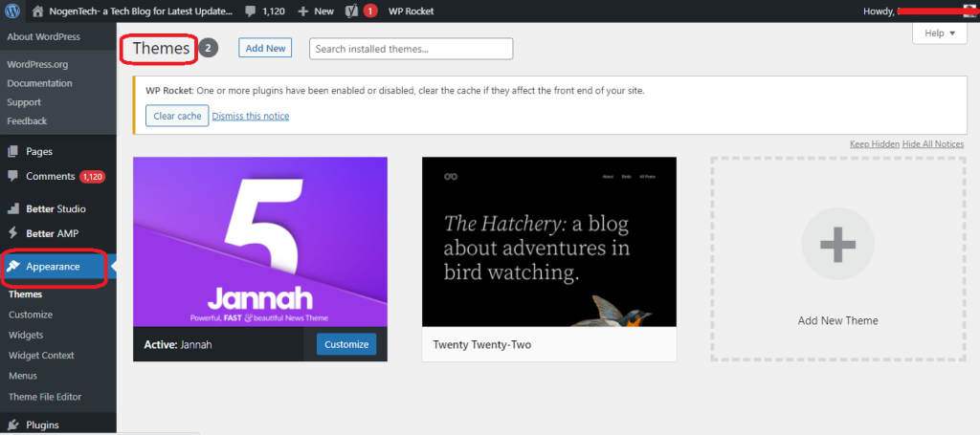Expand the Help dropdown tab
The image size is (980, 435).
(940, 33)
